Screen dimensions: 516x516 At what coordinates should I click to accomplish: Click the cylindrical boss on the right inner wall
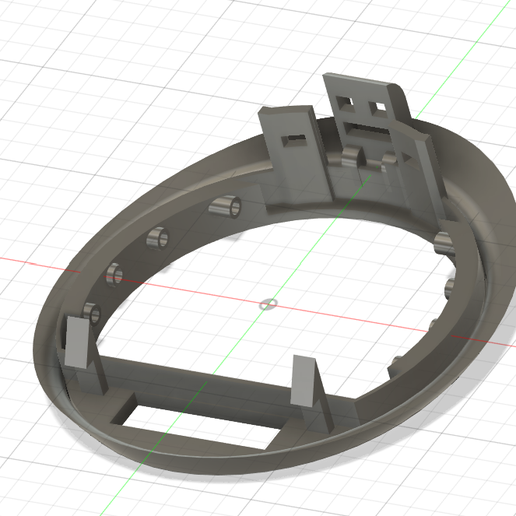coord(444,244)
